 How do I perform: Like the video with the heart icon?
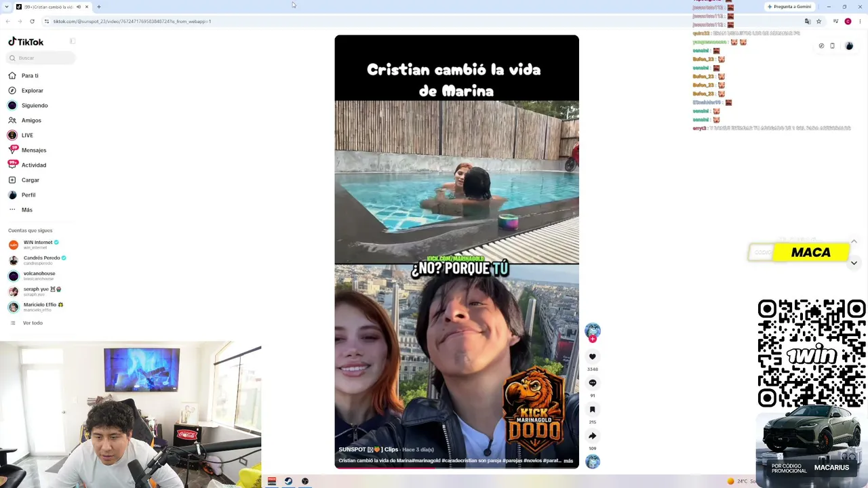pyautogui.click(x=593, y=357)
